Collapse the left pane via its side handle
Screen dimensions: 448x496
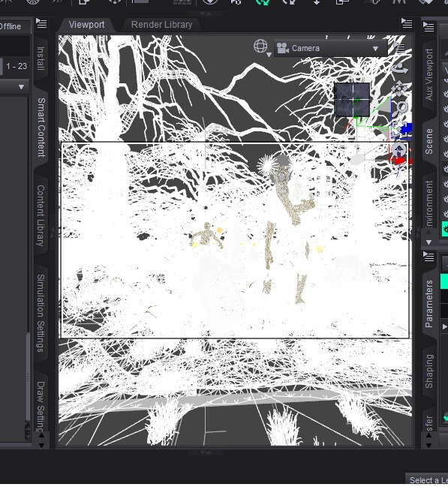coord(53,232)
